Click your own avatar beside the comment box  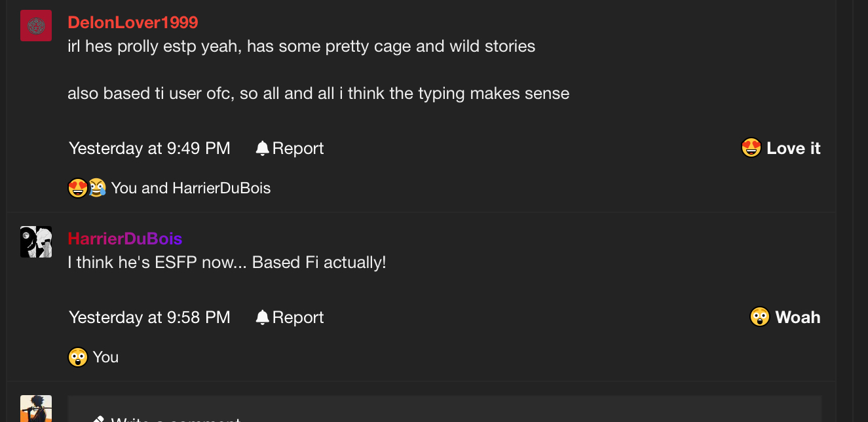pos(36,408)
